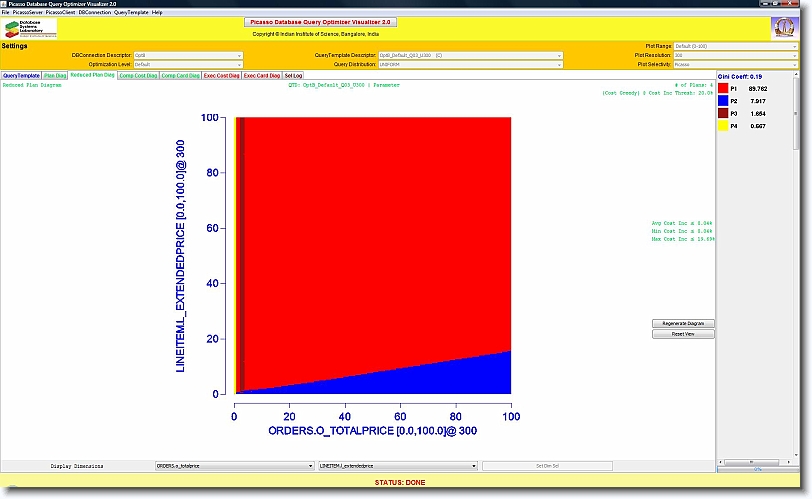Viewport: 812px width, 499px height.
Task: Open the File menu
Action: 5,12
